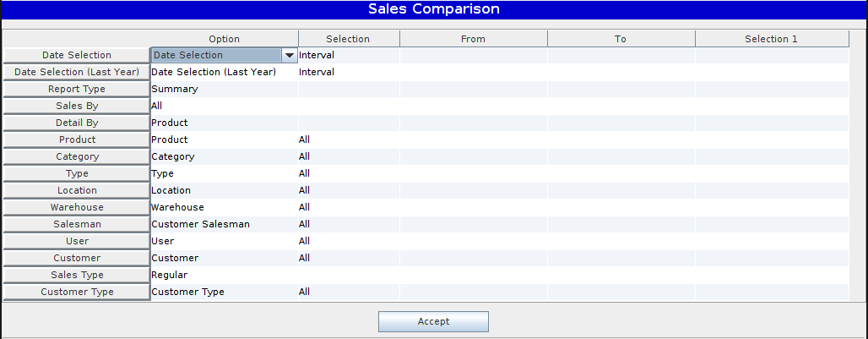Click the Date Selection row button
This screenshot has height=339, width=868.
[77, 55]
